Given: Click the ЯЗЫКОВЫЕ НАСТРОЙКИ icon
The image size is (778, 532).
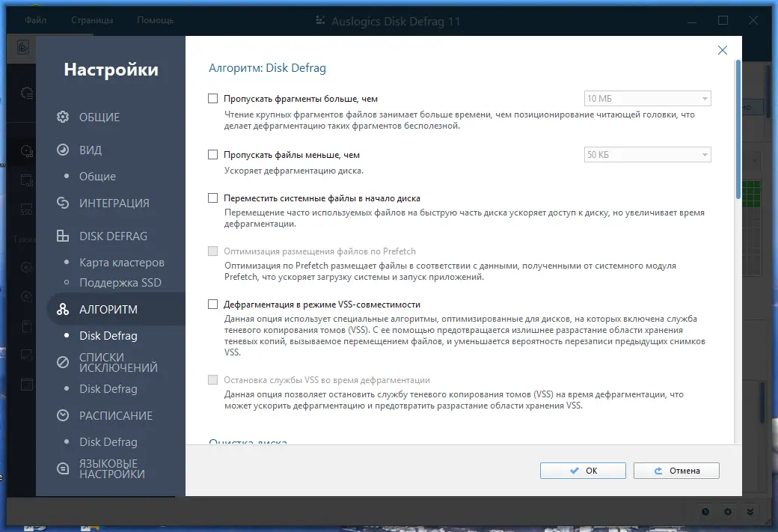Looking at the screenshot, I should click(x=63, y=468).
